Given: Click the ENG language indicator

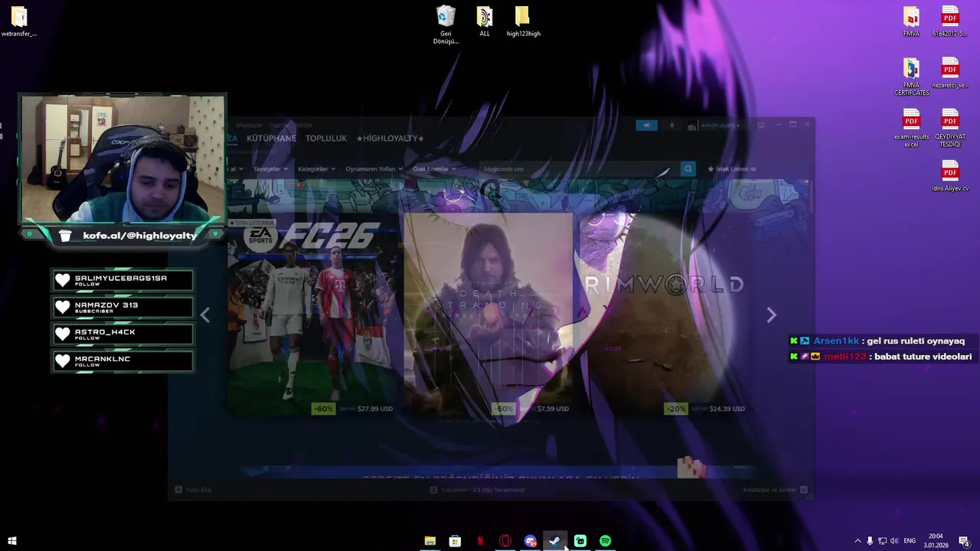Looking at the screenshot, I should point(910,541).
